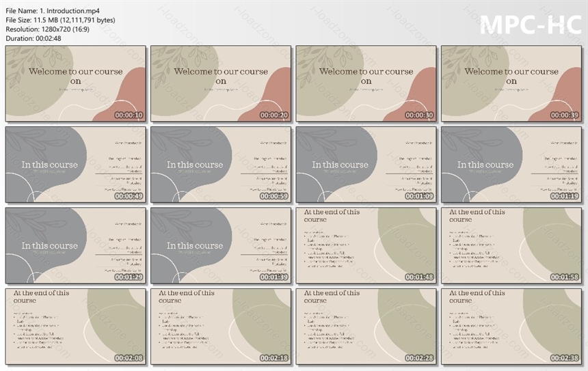
Task: Click the thumbnail labeled 00:01:39
Action: coord(221,245)
